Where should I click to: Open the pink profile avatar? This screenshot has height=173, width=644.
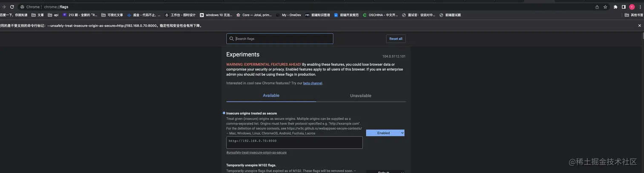(632, 7)
